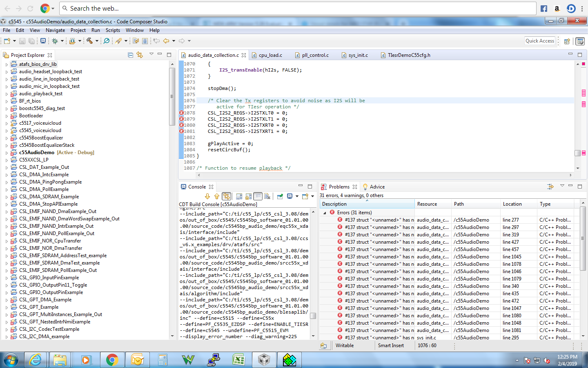Click the Back navigation yellow arrow
Screen dimensions: 588x368
[166, 41]
